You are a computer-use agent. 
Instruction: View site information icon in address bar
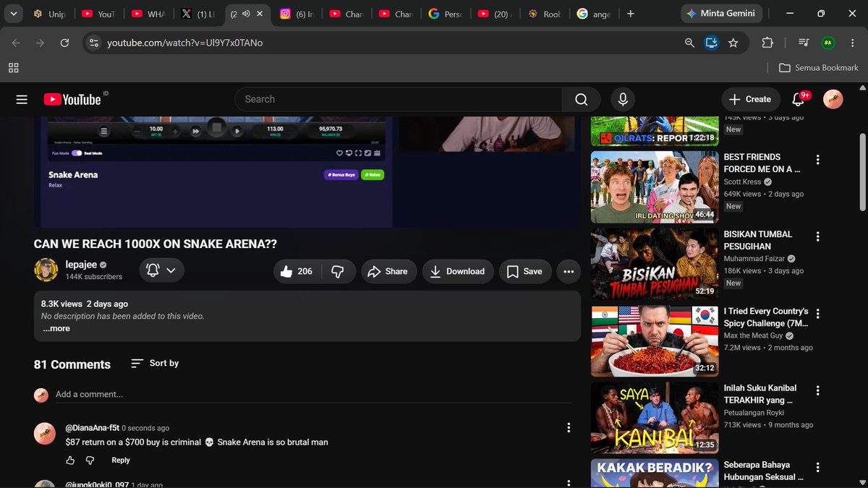[x=93, y=43]
